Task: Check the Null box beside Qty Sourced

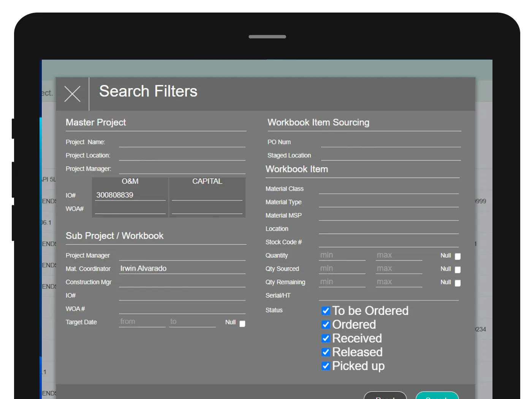Action: click(x=457, y=270)
